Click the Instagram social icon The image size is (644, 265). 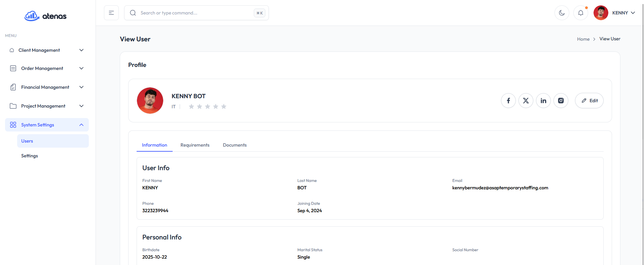(x=561, y=101)
